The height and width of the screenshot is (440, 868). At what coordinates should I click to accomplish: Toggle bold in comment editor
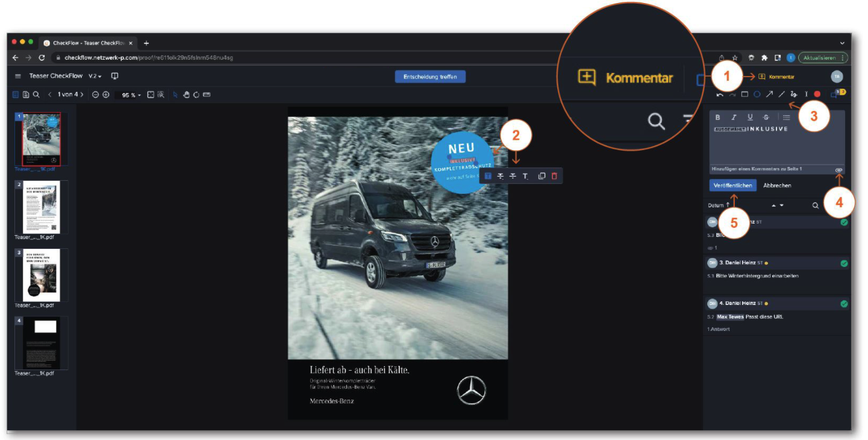coord(718,118)
